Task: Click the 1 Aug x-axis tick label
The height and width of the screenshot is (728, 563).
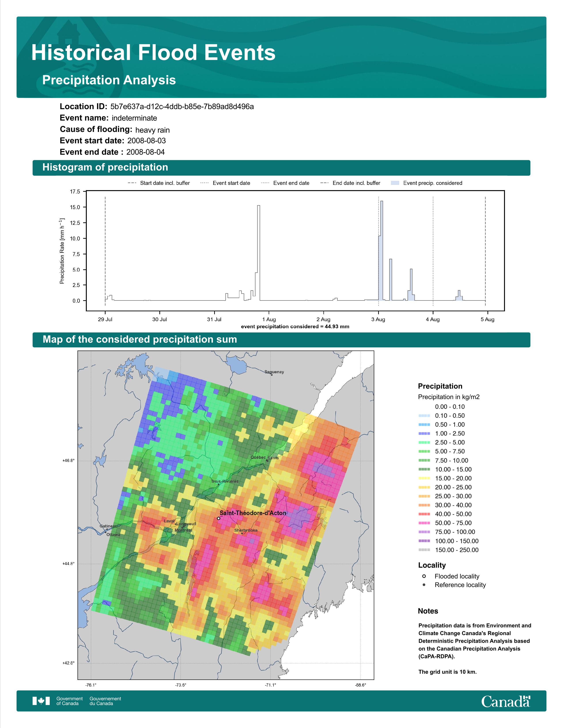Action: (x=269, y=319)
